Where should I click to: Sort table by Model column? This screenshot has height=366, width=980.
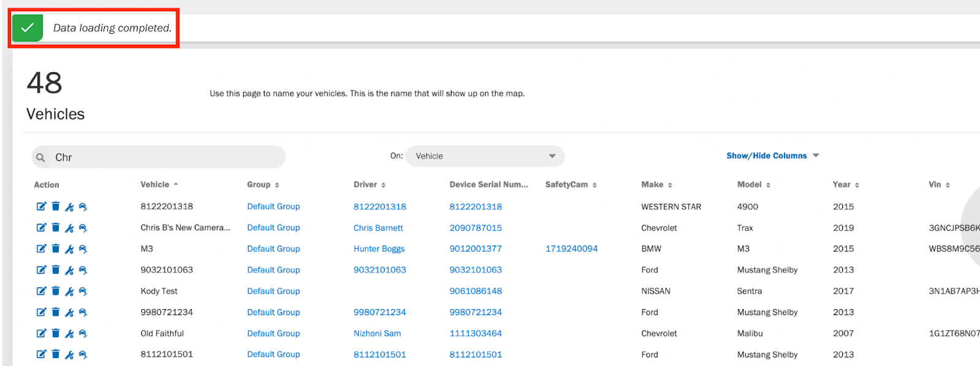coord(753,184)
